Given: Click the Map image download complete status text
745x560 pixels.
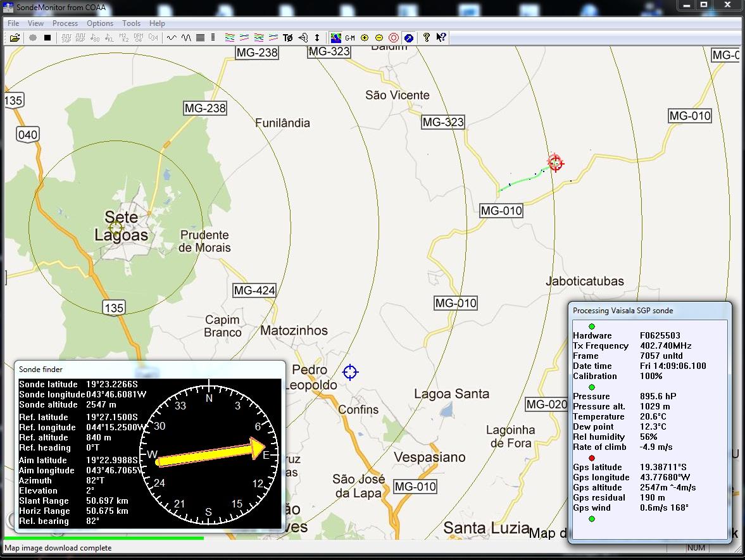Looking at the screenshot, I should 58,547.
